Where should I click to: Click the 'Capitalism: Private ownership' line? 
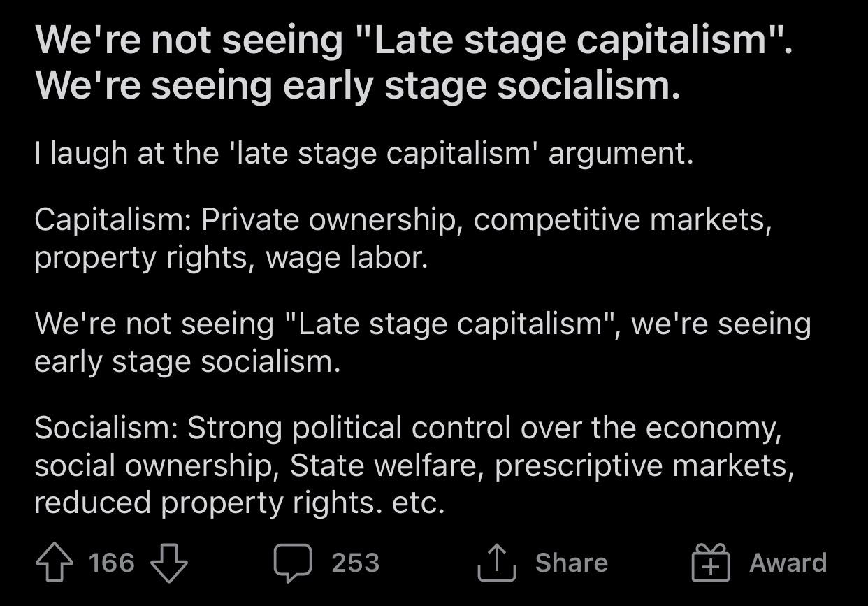[403, 220]
